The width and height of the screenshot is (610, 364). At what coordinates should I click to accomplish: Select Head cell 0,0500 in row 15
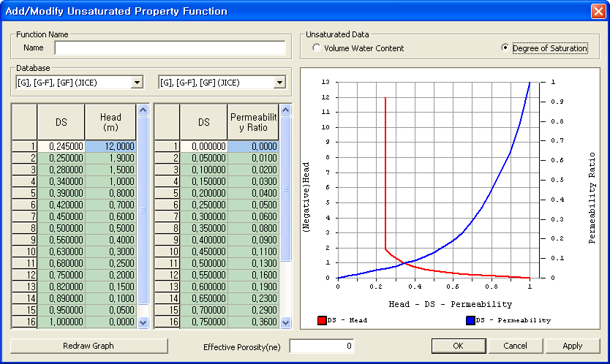point(110,310)
